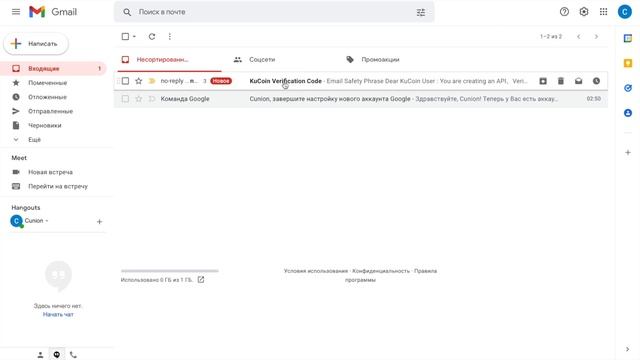Image resolution: width=640 pixels, height=360 pixels.
Task: Click the Новое label on KuCoin email
Action: click(221, 81)
